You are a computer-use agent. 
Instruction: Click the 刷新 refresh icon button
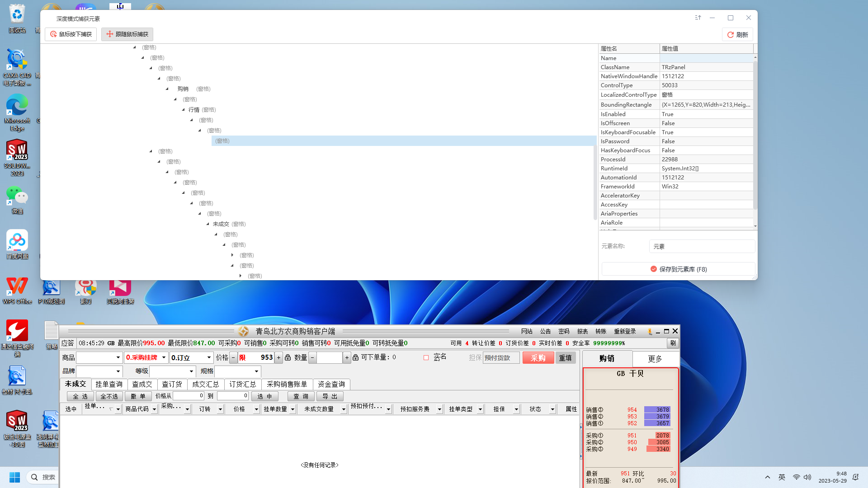click(737, 35)
